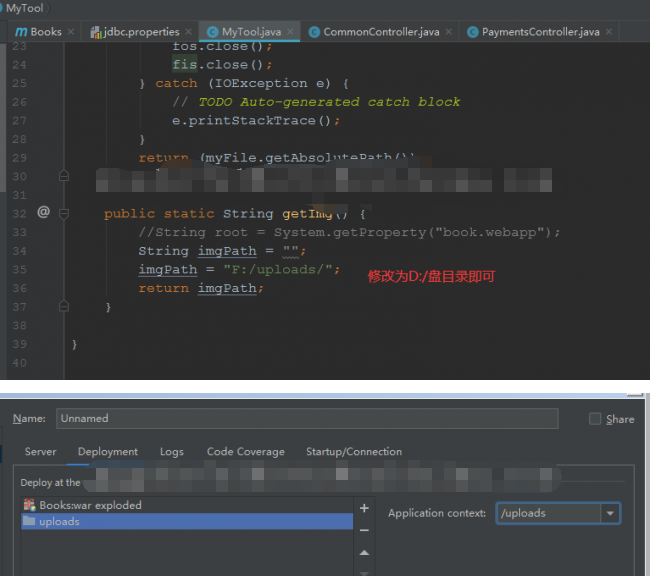Click the class icon on MyTool.java tab
The width and height of the screenshot is (652, 576).
coord(212,32)
